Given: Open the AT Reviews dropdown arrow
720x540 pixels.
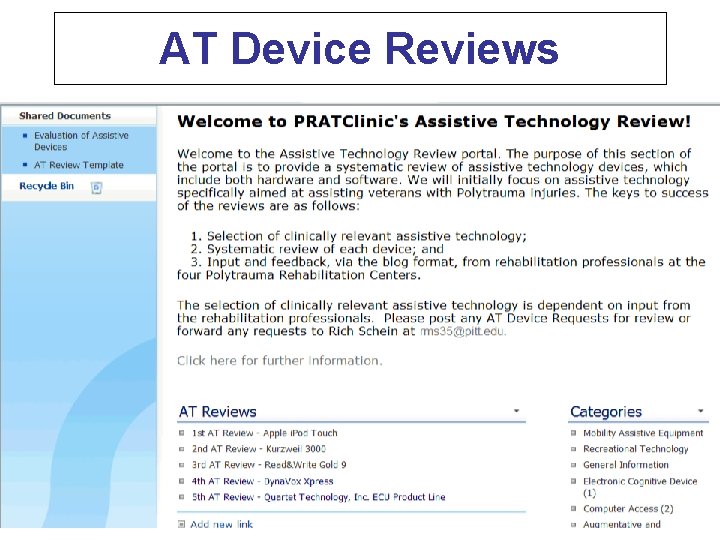Looking at the screenshot, I should (x=516, y=411).
